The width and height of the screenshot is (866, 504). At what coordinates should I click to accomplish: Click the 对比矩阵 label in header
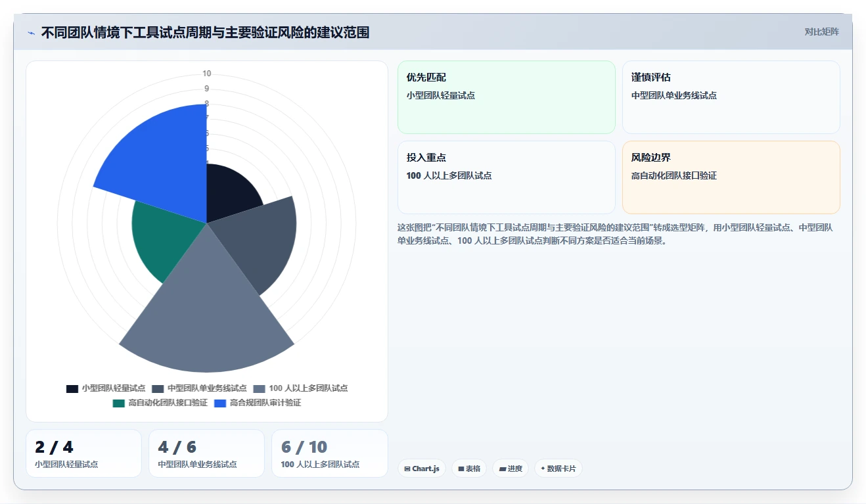point(821,32)
